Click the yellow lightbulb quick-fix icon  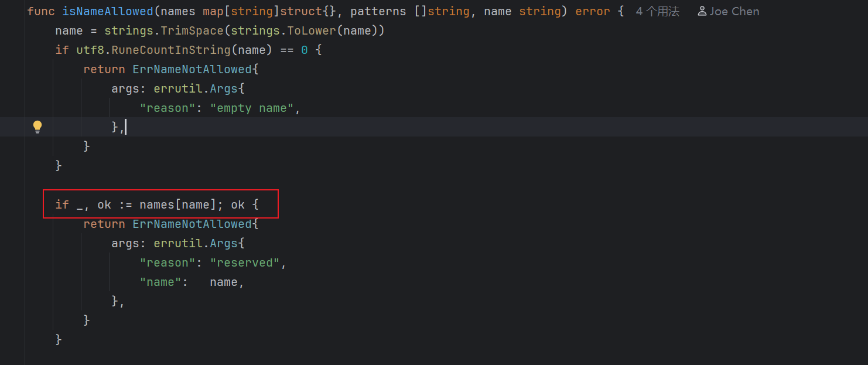(x=37, y=127)
